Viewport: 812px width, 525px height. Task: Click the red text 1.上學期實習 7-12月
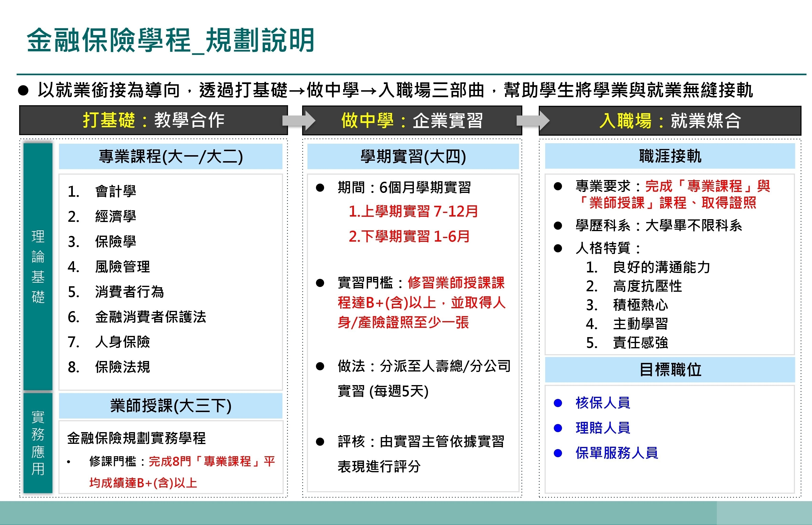[413, 212]
